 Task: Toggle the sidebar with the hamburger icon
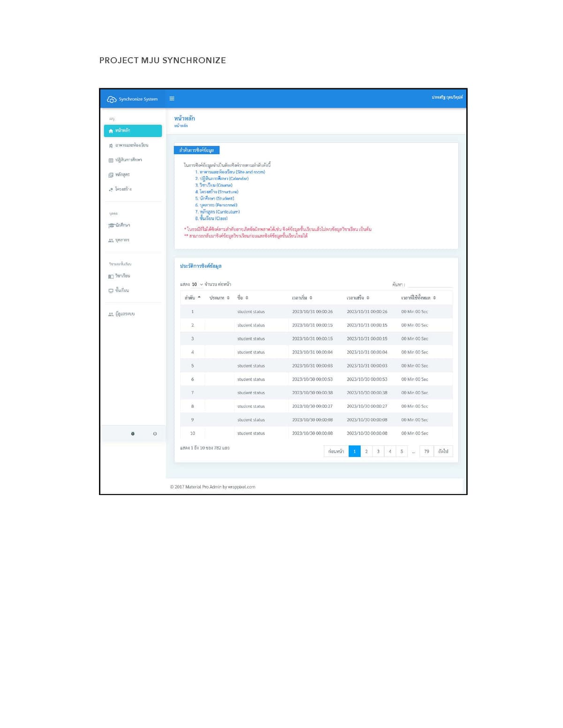click(172, 98)
